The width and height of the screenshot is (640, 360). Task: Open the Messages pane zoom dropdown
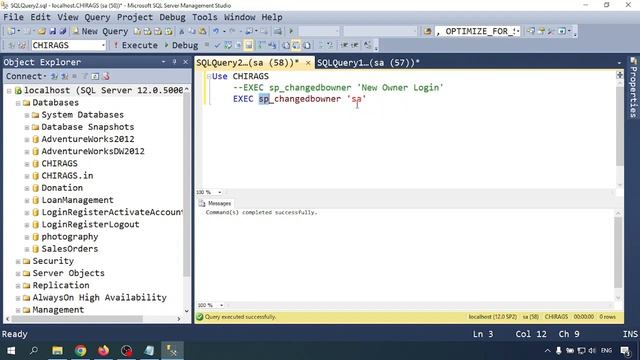coord(221,305)
